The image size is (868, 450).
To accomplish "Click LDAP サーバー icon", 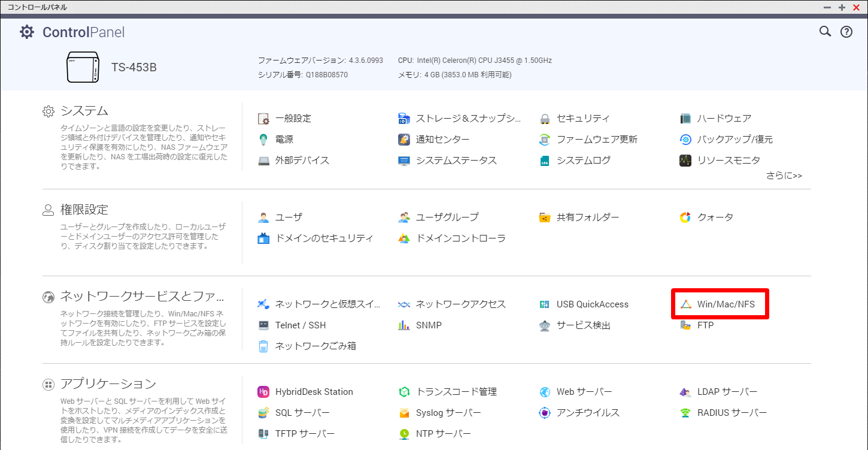I will pyautogui.click(x=685, y=392).
